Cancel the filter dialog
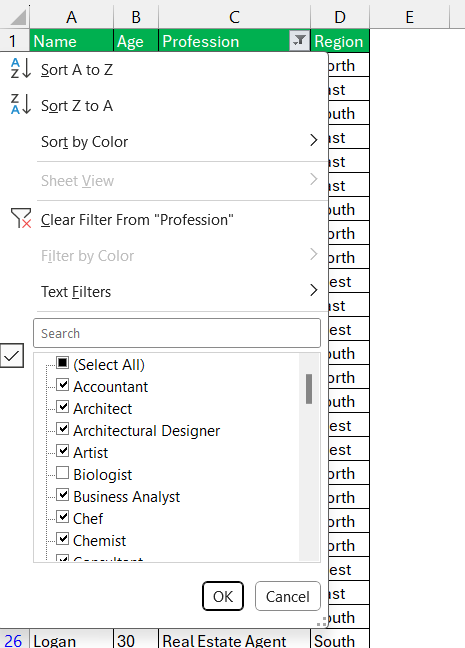465x648 pixels. 288,596
